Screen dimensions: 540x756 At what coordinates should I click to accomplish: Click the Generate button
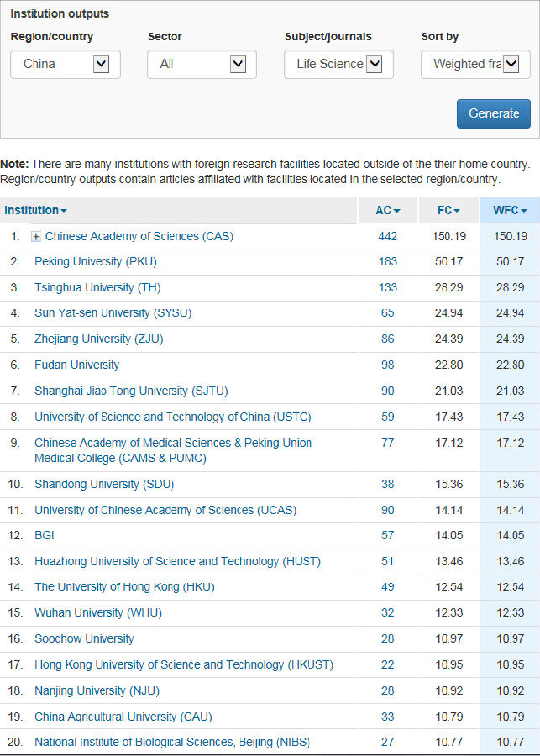tap(494, 113)
